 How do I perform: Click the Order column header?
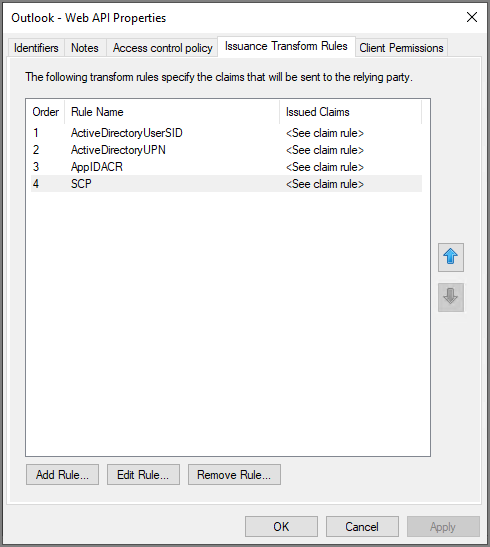(x=46, y=112)
